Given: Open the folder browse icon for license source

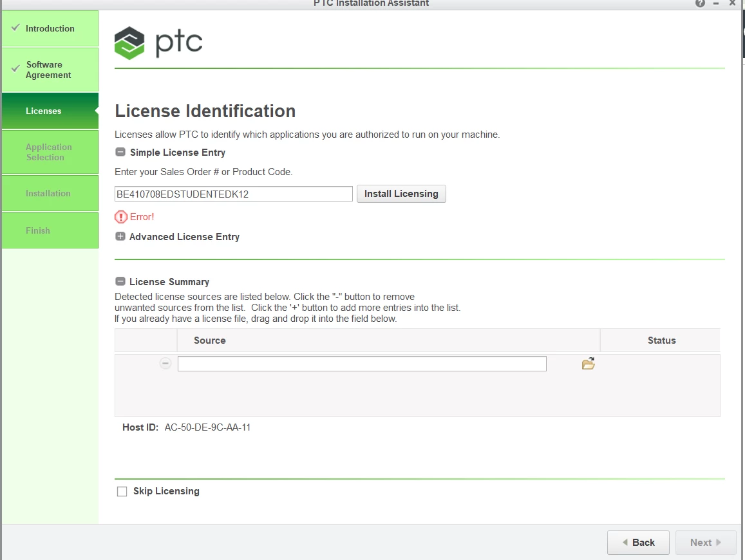Looking at the screenshot, I should click(x=588, y=364).
